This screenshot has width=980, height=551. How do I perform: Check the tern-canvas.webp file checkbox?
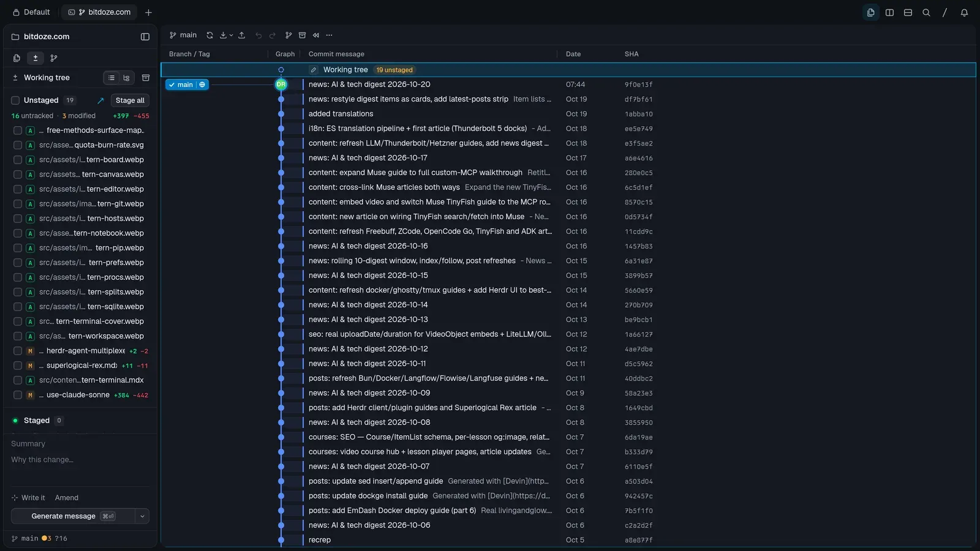[x=18, y=174]
